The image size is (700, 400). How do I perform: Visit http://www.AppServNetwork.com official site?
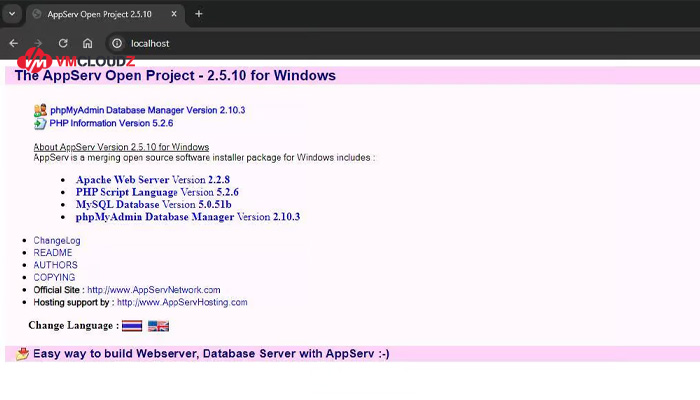click(x=154, y=290)
